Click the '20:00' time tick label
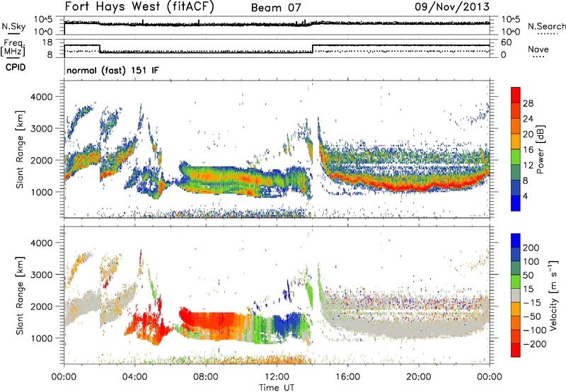The width and height of the screenshot is (566, 392). click(418, 377)
